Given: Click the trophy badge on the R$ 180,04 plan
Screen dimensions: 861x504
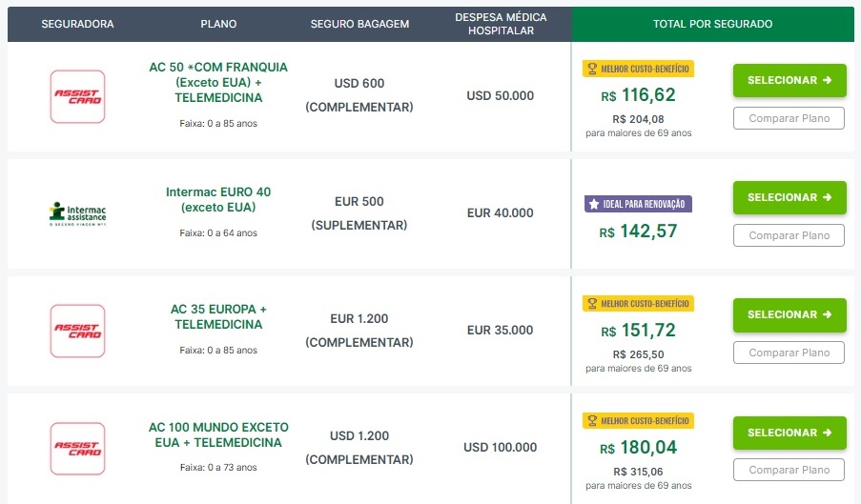Looking at the screenshot, I should [x=638, y=420].
